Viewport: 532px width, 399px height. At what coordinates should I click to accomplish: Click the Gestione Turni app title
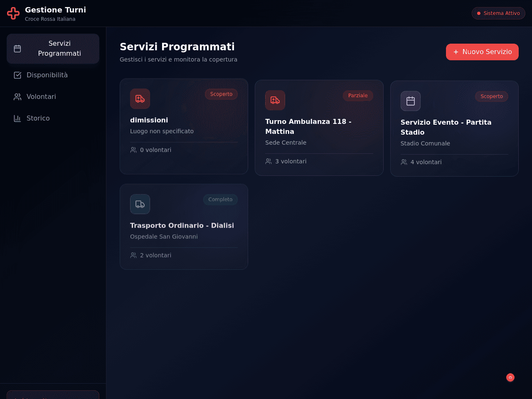[x=55, y=10]
